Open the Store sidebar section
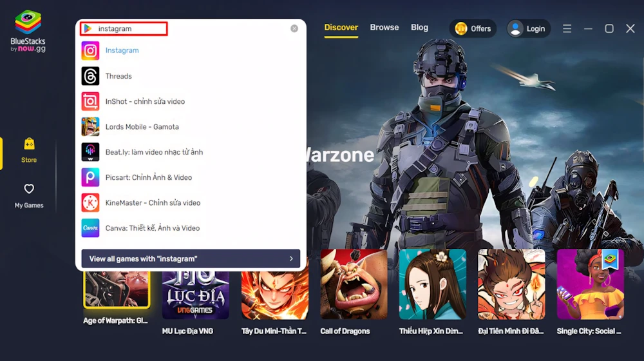The image size is (644, 361). pos(29,151)
